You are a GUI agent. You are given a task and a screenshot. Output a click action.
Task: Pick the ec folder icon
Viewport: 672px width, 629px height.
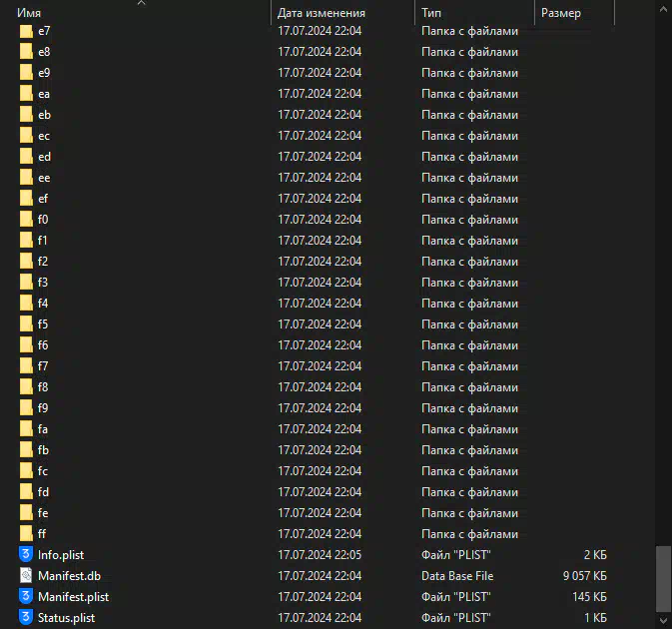26,136
